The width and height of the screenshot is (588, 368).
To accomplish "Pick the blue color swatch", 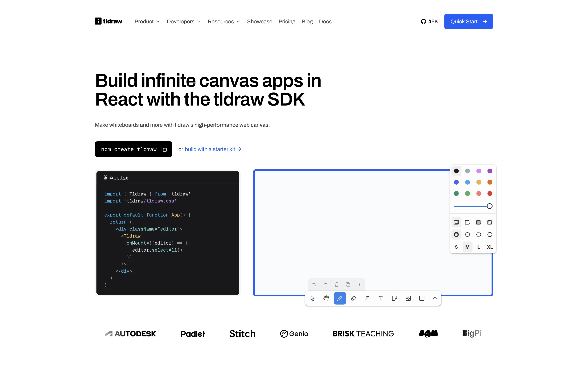I will click(456, 182).
